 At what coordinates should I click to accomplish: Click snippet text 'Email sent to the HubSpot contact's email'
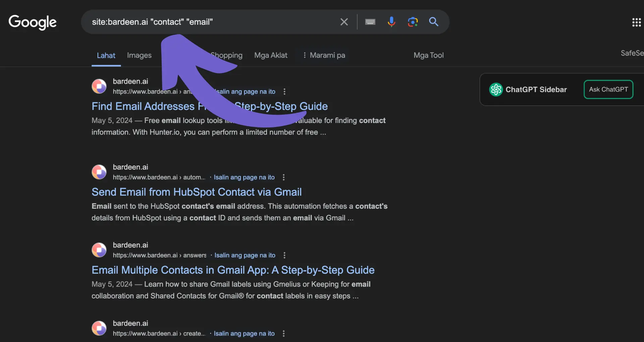[163, 206]
